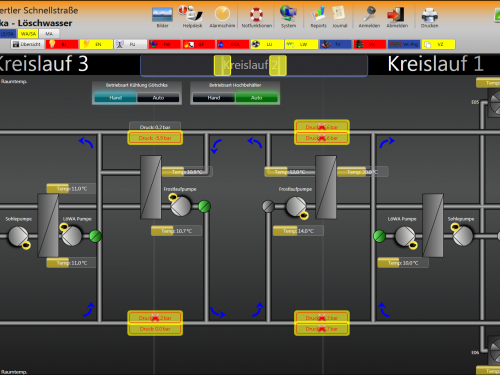Click the Übersicht button

27,44
